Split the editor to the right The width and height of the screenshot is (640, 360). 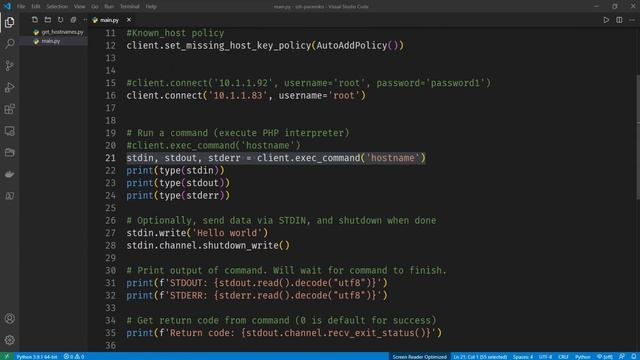coord(619,20)
